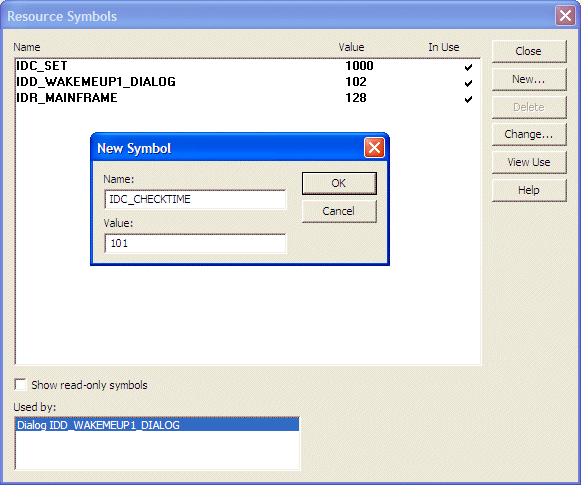
Task: Enable Show read-only symbols checkbox
Action: (20, 385)
